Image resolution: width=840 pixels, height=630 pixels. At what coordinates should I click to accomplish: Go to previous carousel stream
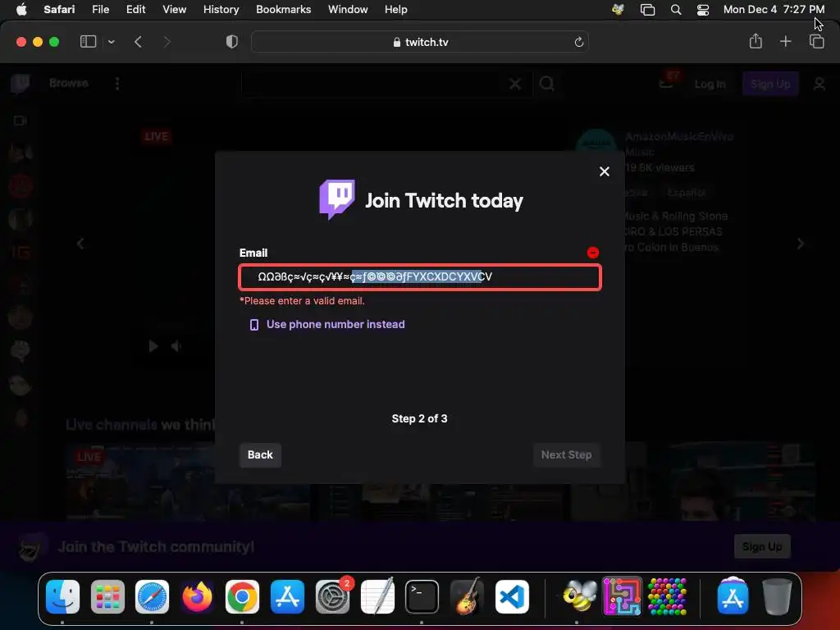pyautogui.click(x=80, y=244)
